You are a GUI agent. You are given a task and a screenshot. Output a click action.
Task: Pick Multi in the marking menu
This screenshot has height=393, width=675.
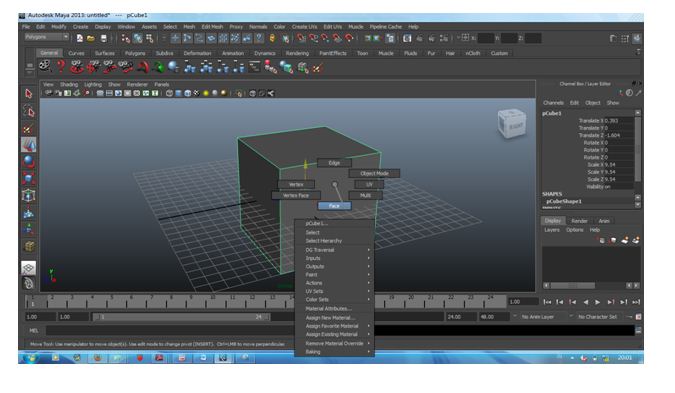click(x=365, y=195)
